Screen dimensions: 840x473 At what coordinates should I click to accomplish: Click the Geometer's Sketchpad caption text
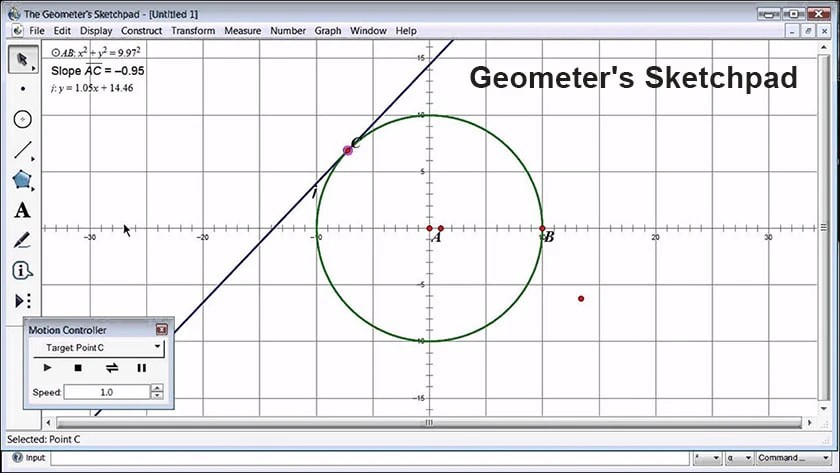click(x=634, y=77)
